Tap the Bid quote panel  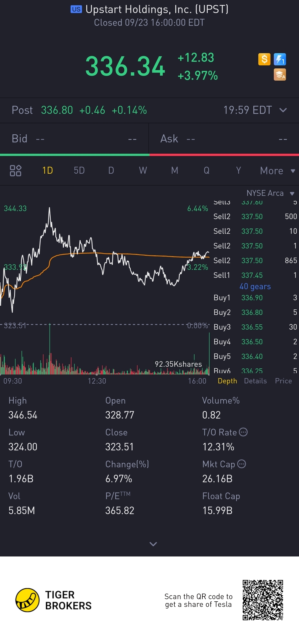[x=74, y=138]
